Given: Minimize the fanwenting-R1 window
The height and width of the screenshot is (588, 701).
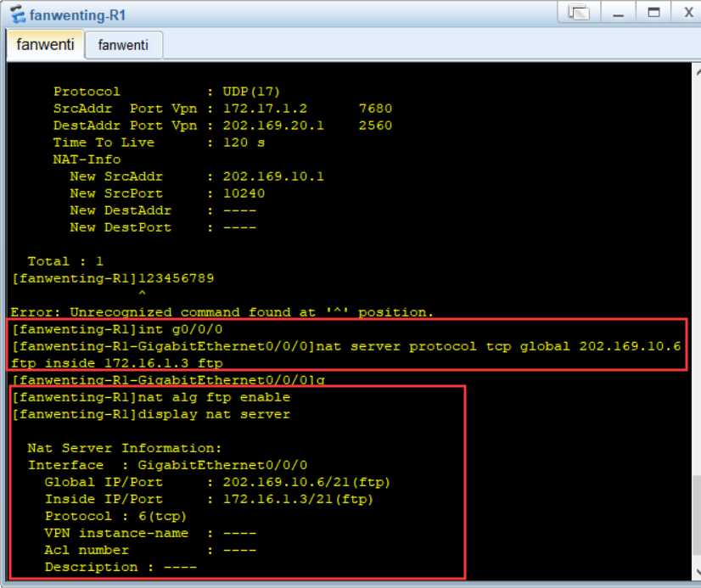Looking at the screenshot, I should 619,14.
